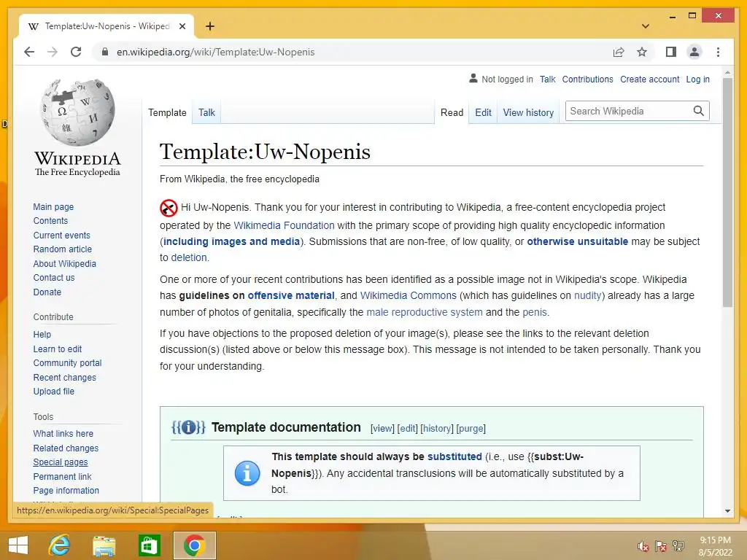This screenshot has width=747, height=560.
Task: Open Contributions link at top
Action: click(x=587, y=79)
